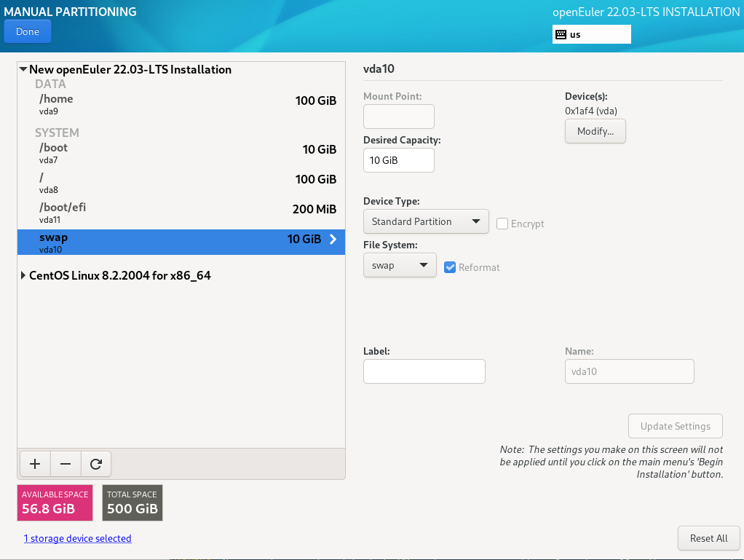Click the vda10 heading in details pane

379,68
